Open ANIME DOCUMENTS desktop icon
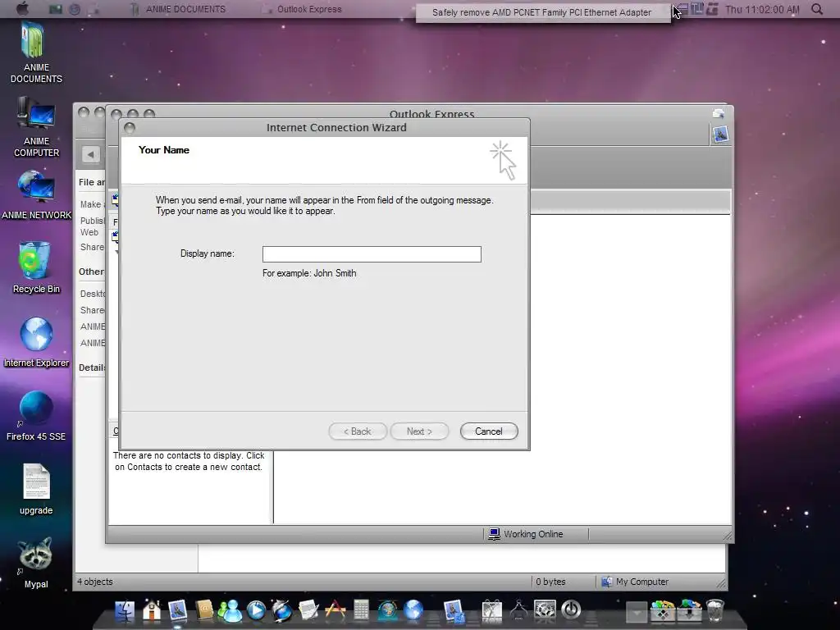Image resolution: width=840 pixels, height=630 pixels. (x=36, y=52)
